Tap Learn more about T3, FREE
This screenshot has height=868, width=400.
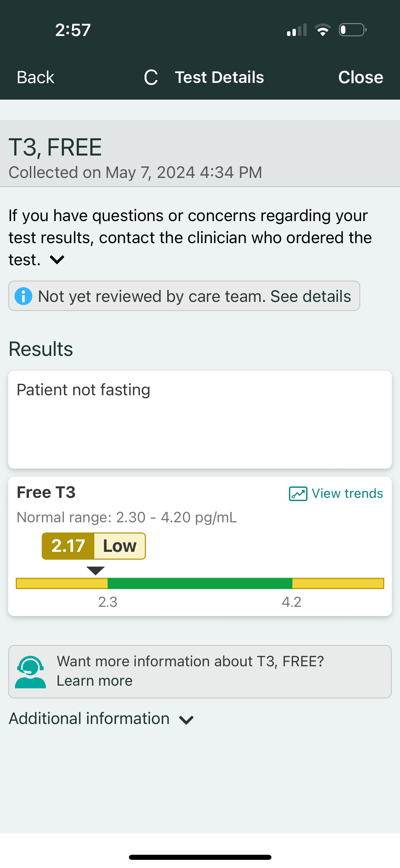95,681
